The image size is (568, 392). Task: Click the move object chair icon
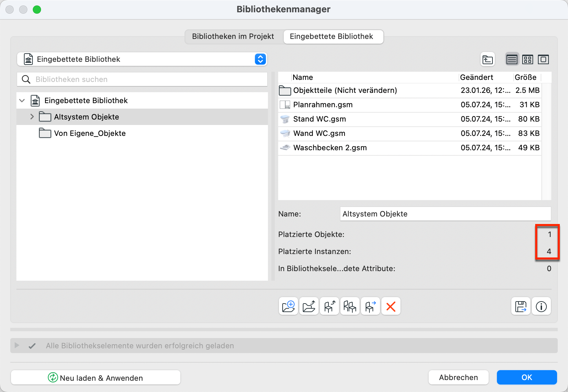click(370, 306)
